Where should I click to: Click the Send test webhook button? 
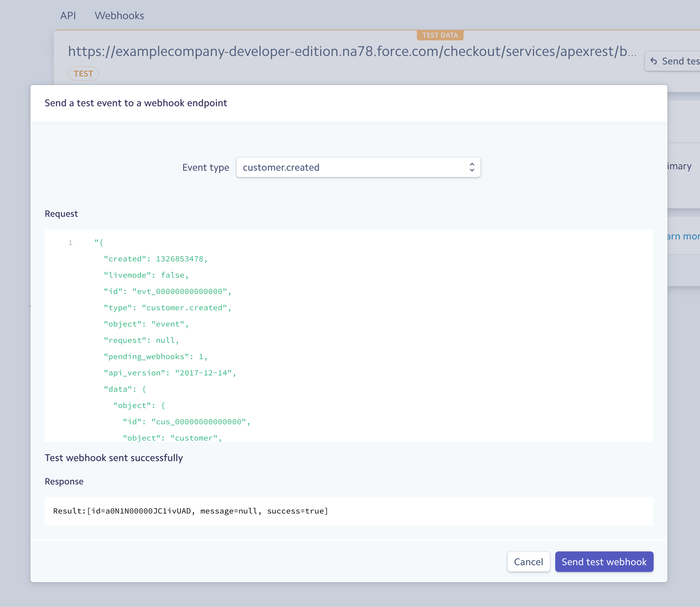pyautogui.click(x=604, y=562)
